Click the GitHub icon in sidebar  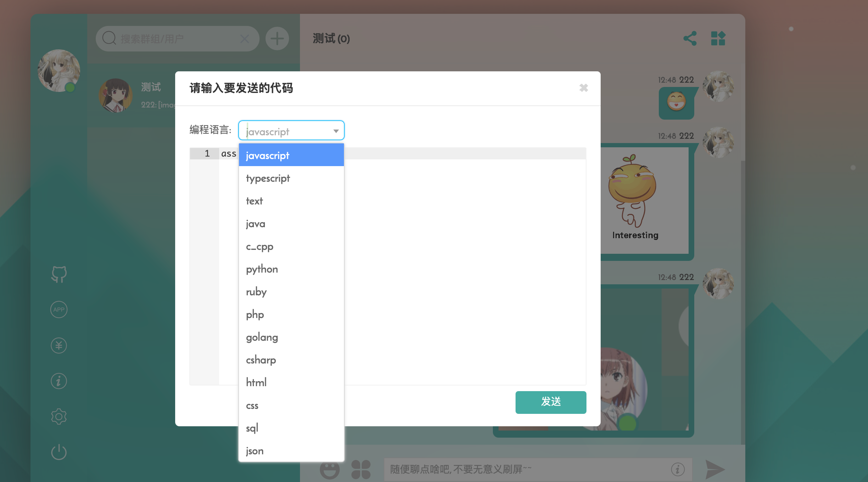click(x=59, y=274)
